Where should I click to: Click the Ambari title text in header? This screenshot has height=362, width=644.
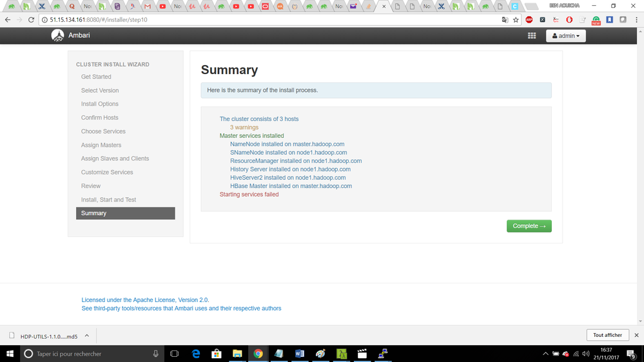click(x=79, y=35)
